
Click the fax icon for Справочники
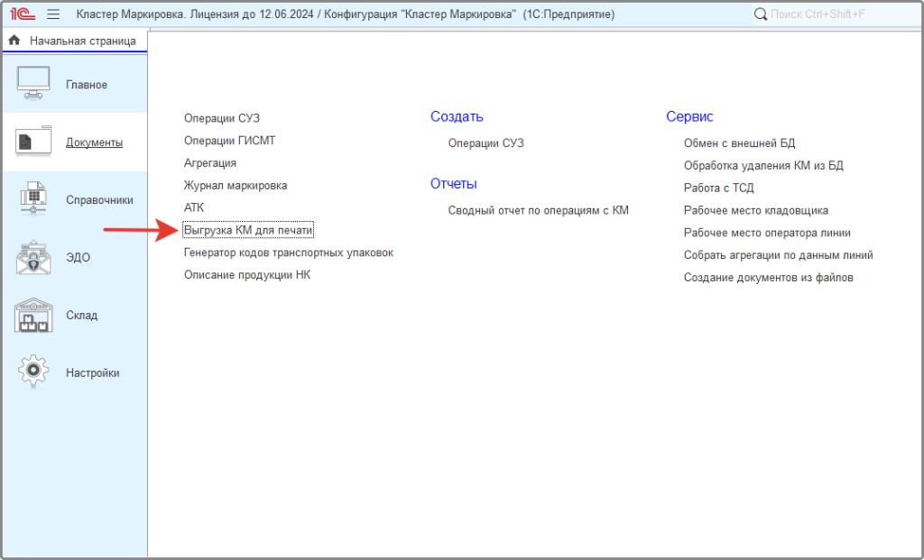[x=33, y=199]
